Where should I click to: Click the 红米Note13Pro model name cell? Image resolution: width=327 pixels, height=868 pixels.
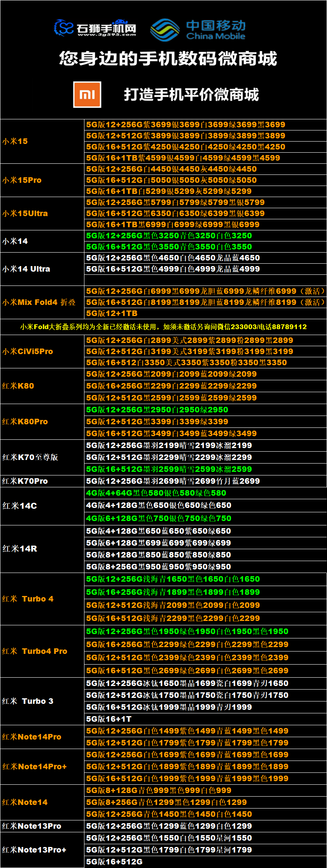point(42,826)
